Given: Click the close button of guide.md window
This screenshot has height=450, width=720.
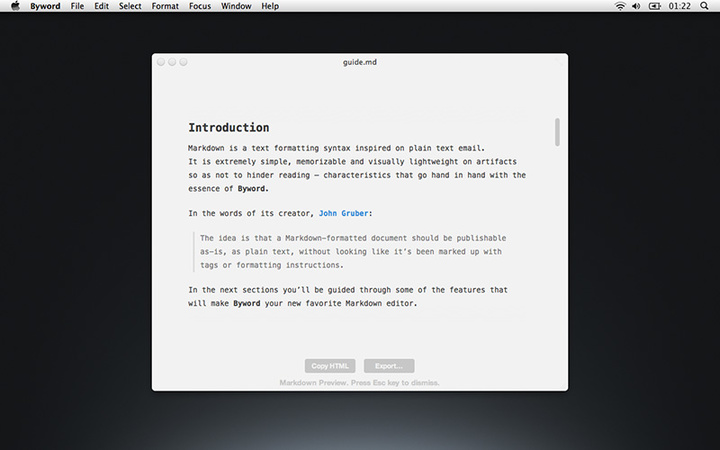Looking at the screenshot, I should click(161, 62).
